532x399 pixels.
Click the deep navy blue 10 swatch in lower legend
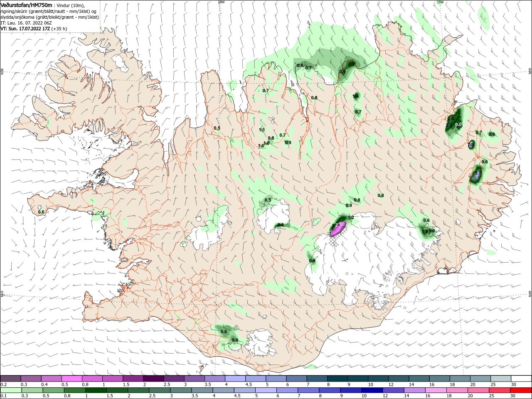click(372, 390)
